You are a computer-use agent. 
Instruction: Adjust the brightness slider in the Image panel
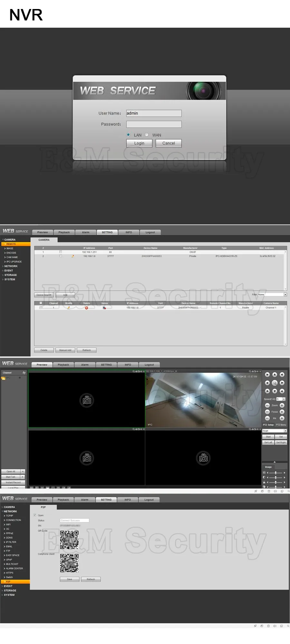click(x=276, y=473)
